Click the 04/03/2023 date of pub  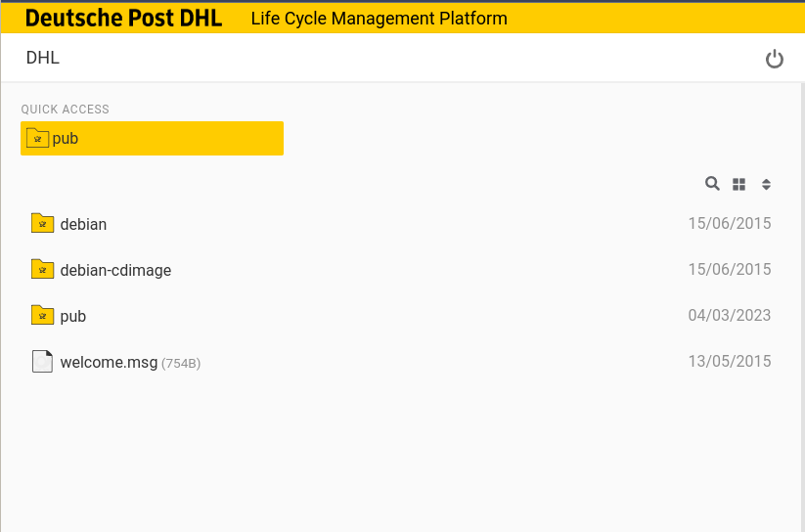(x=730, y=315)
